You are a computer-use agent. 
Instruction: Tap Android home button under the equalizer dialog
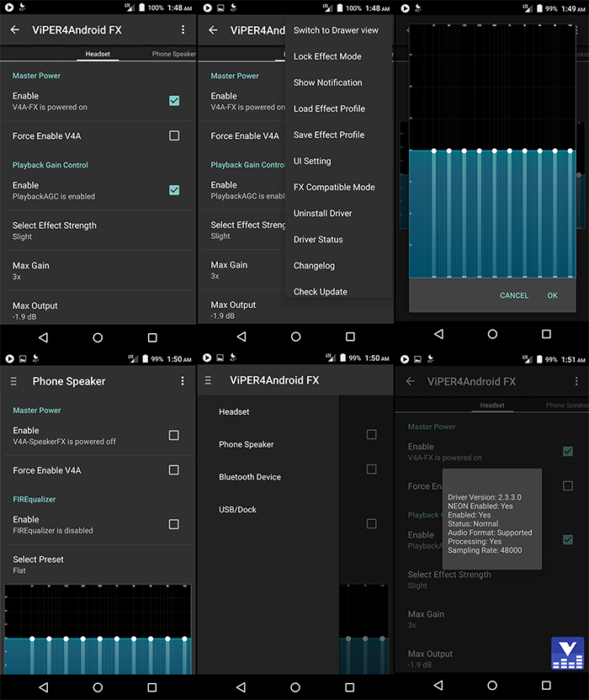coord(492,334)
